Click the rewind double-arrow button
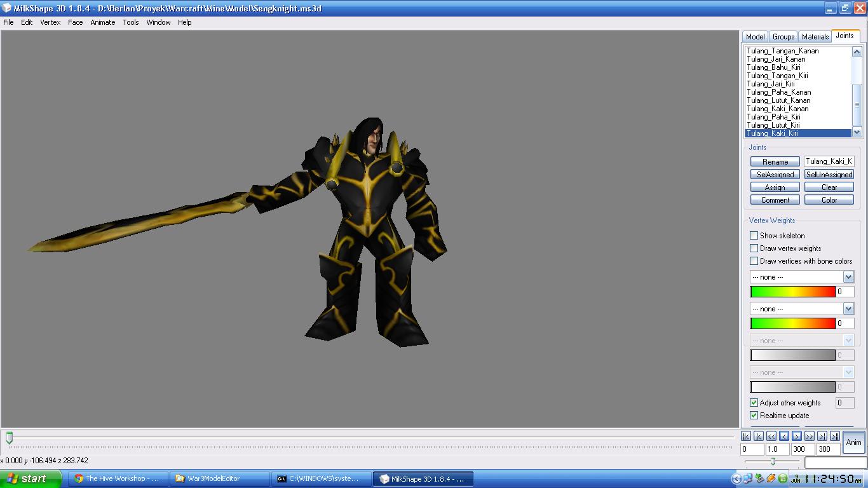The width and height of the screenshot is (868, 488). (771, 436)
